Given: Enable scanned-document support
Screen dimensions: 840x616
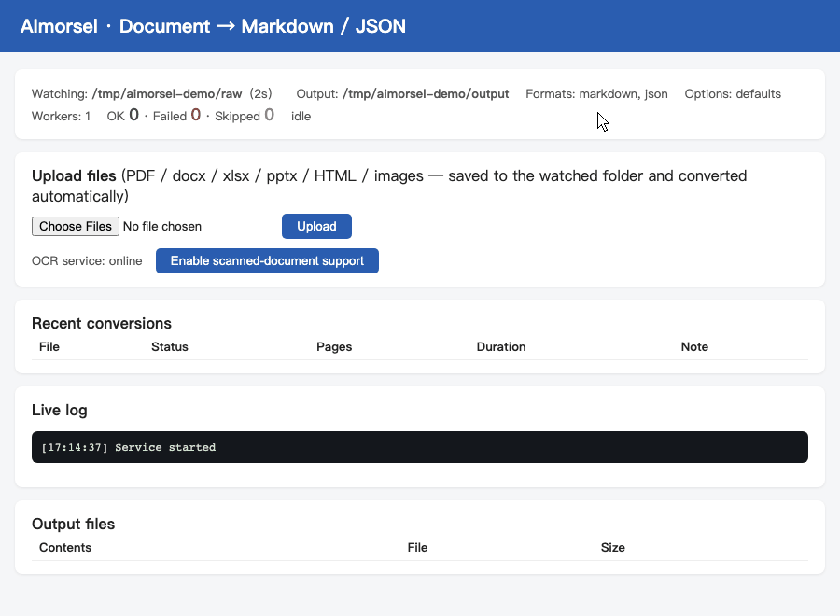Looking at the screenshot, I should coord(267,260).
